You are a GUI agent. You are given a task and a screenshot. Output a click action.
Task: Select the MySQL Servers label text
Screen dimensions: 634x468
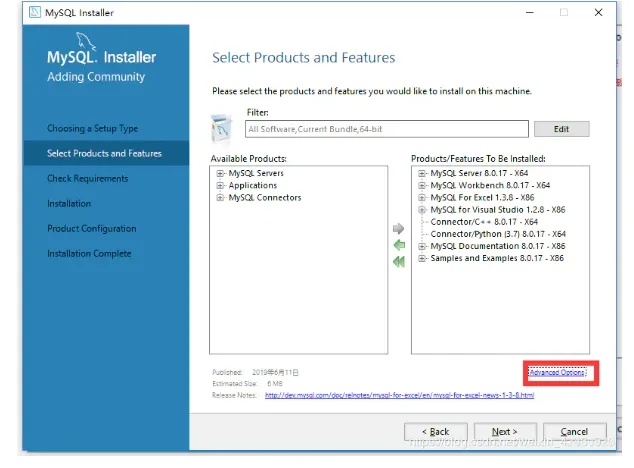pos(256,173)
